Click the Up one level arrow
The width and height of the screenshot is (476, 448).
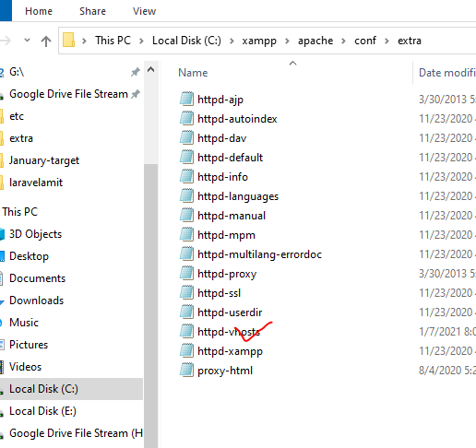(46, 41)
